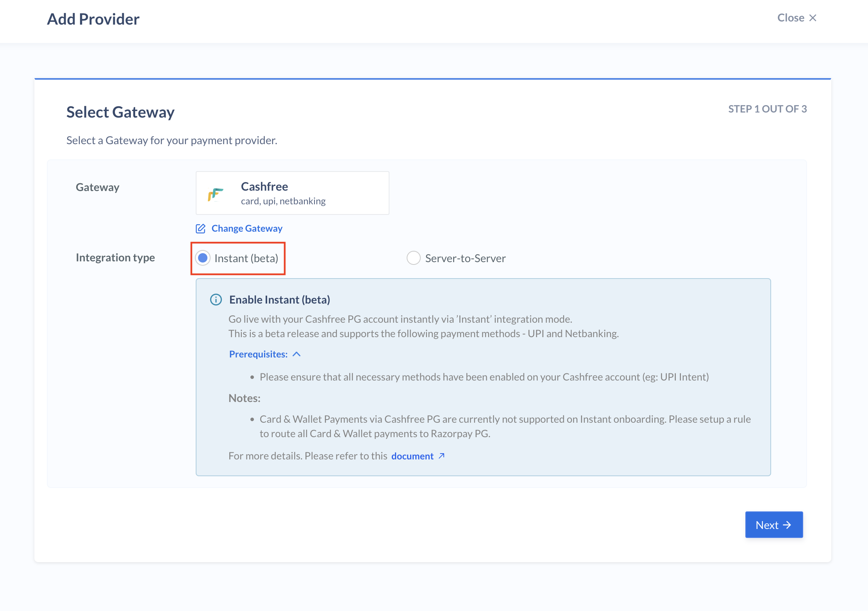The image size is (868, 611).
Task: Click the "Notes:" label
Action: [245, 398]
